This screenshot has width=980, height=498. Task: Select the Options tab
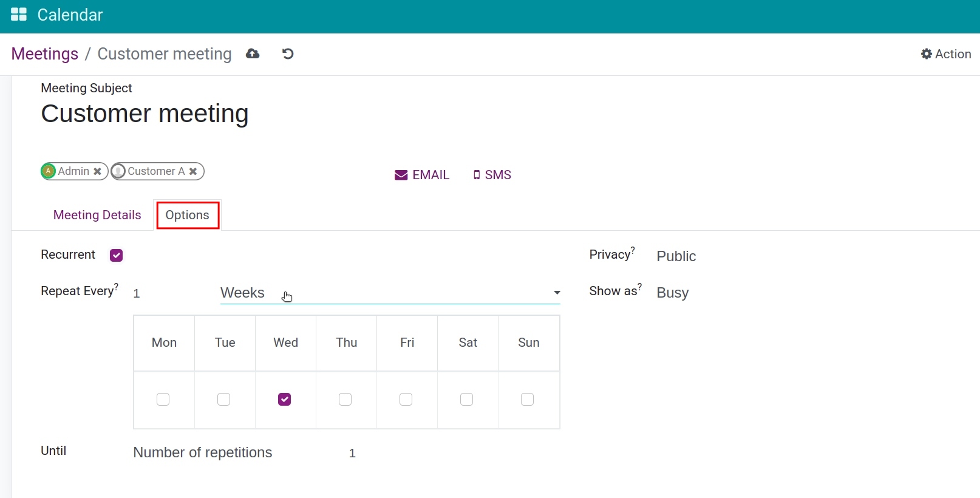[x=188, y=215]
